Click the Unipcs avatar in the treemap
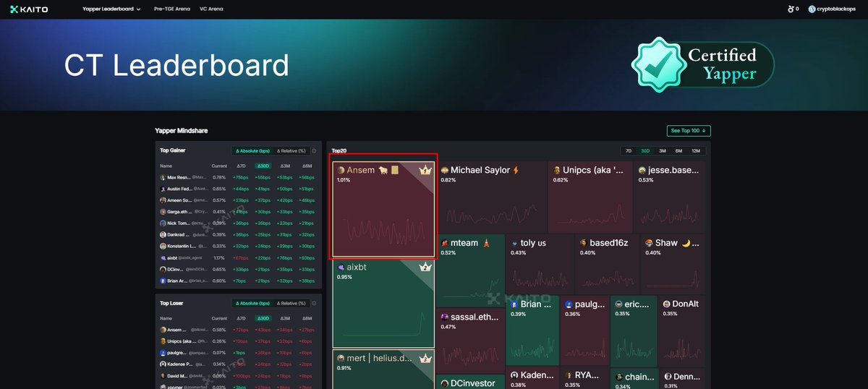Image resolution: width=868 pixels, height=389 pixels. [x=556, y=171]
